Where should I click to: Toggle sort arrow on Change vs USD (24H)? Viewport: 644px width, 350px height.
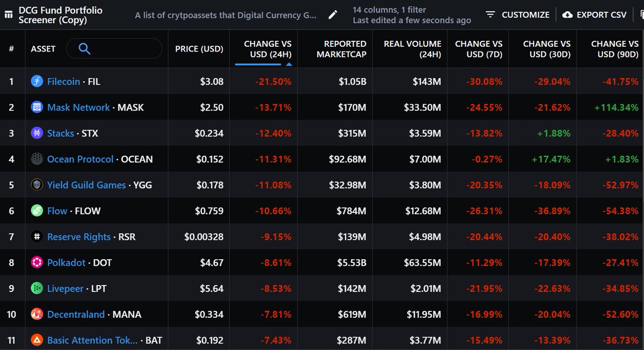(x=289, y=64)
